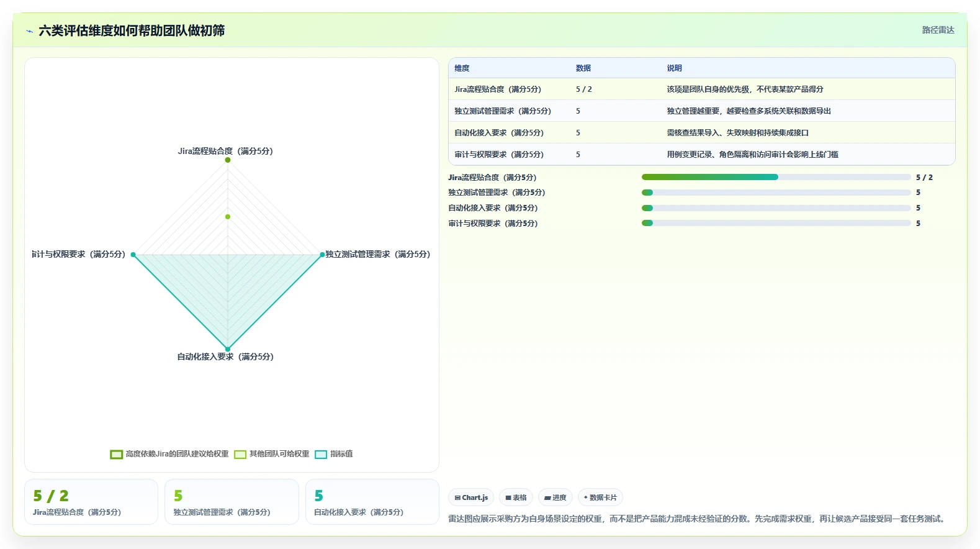Viewport: 980px width, 549px height.
Task: Click the 进度 tag chip
Action: coord(555,497)
